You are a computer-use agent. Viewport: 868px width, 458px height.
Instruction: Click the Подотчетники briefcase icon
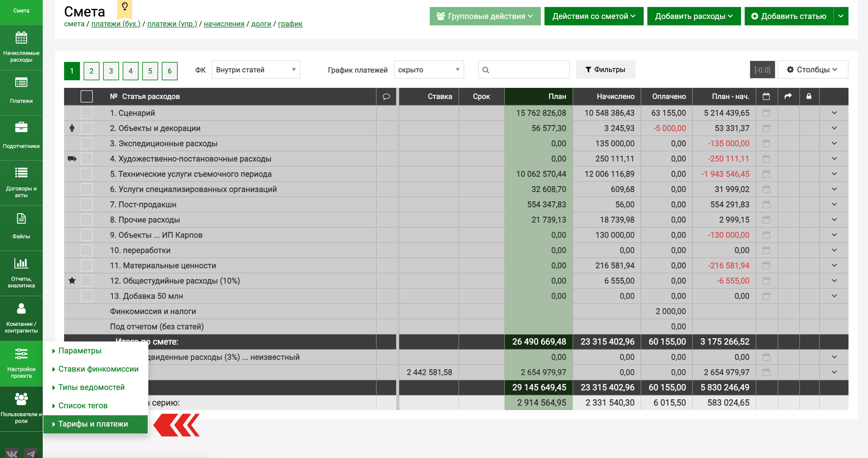(x=21, y=128)
